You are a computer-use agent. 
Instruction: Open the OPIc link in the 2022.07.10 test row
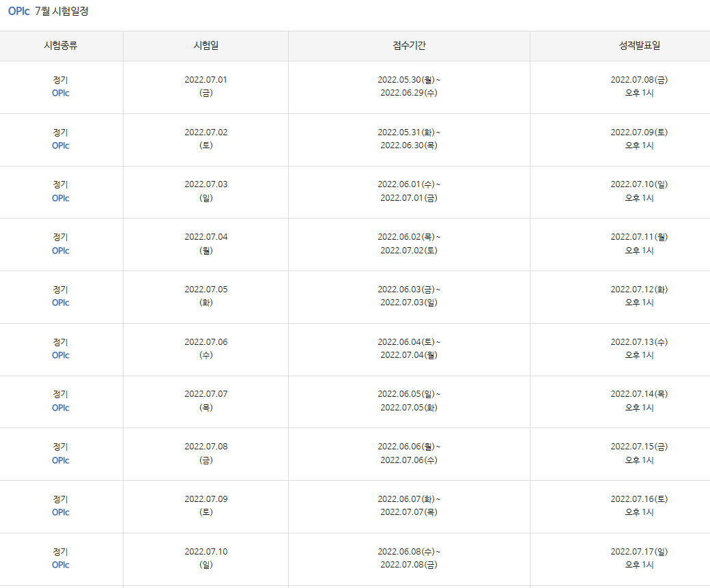tap(61, 565)
